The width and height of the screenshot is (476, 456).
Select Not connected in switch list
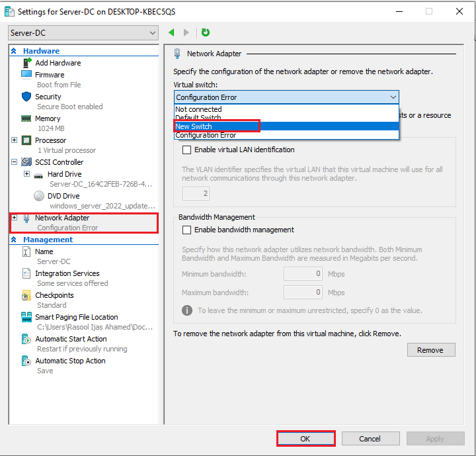point(286,109)
